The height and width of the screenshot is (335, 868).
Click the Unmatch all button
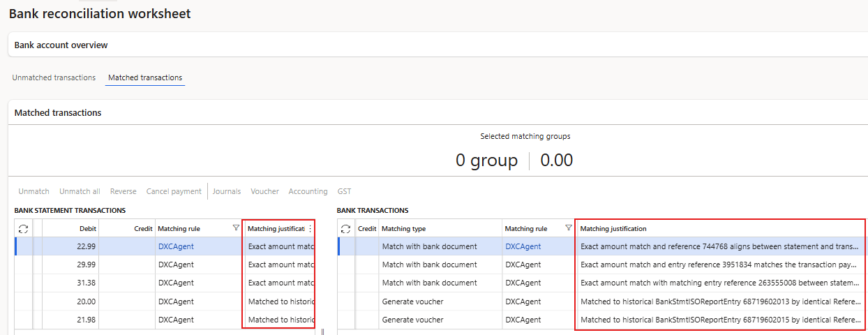[80, 191]
